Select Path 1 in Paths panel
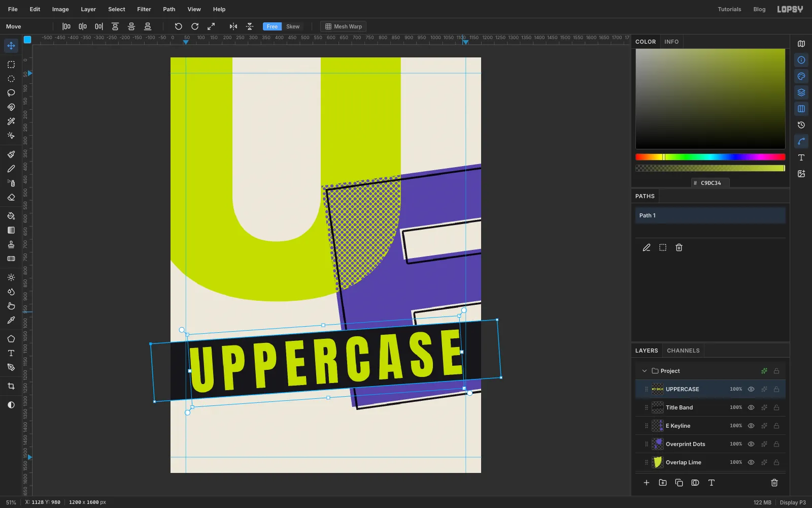The image size is (812, 508). coord(710,215)
